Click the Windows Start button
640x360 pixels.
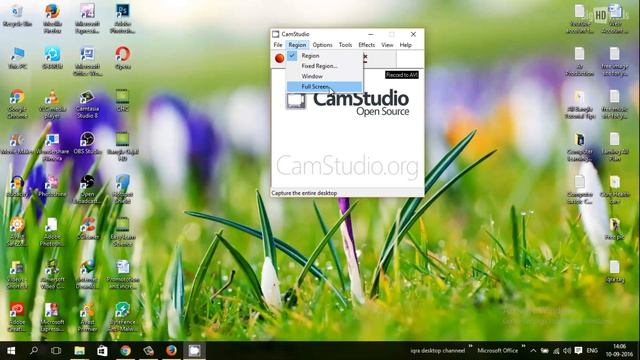pos(11,351)
